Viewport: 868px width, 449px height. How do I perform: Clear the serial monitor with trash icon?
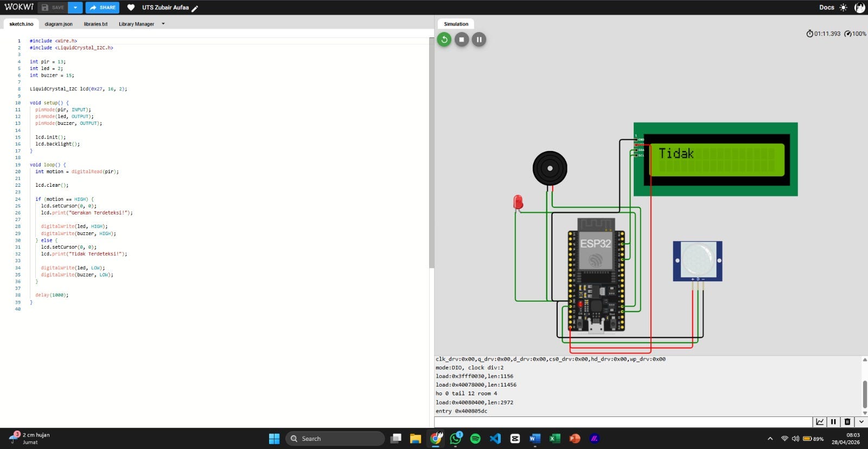[x=847, y=422]
